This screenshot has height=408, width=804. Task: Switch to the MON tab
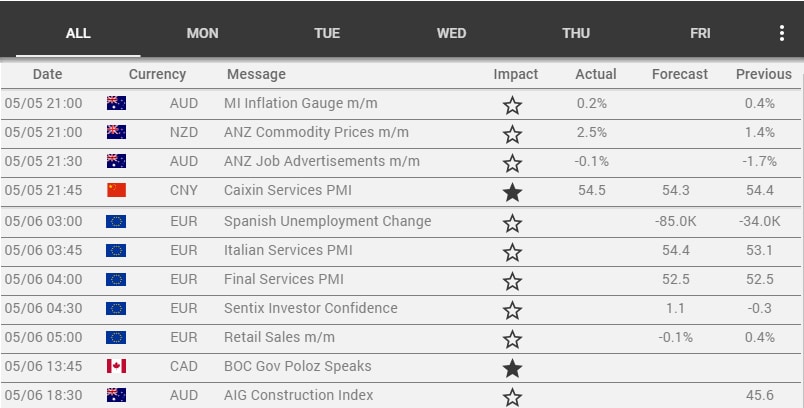pyautogui.click(x=202, y=33)
